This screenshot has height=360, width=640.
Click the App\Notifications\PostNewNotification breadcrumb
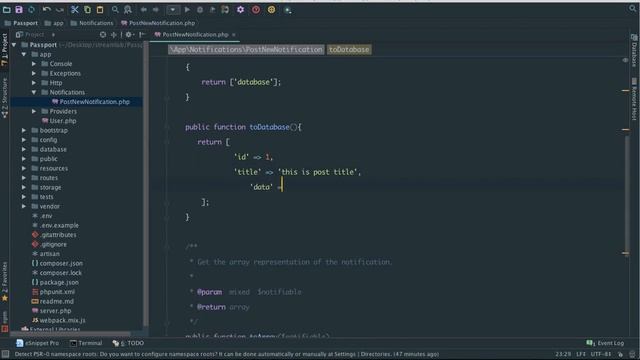click(x=246, y=50)
